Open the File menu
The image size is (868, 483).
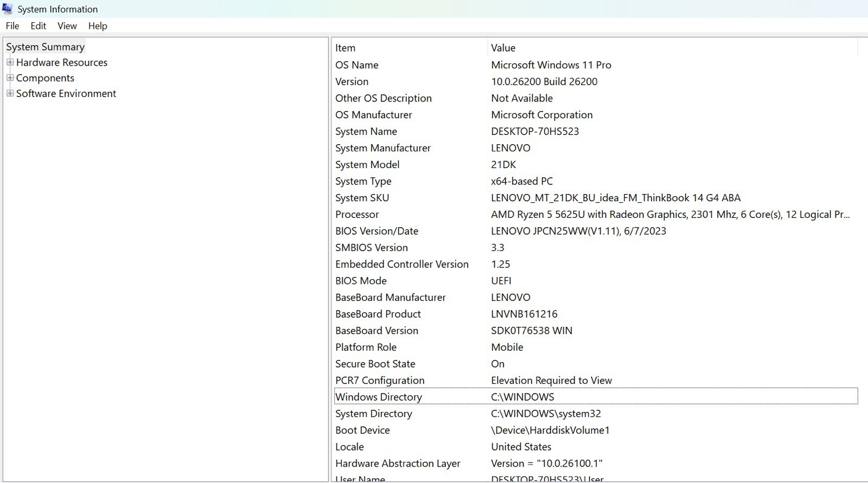pos(12,25)
